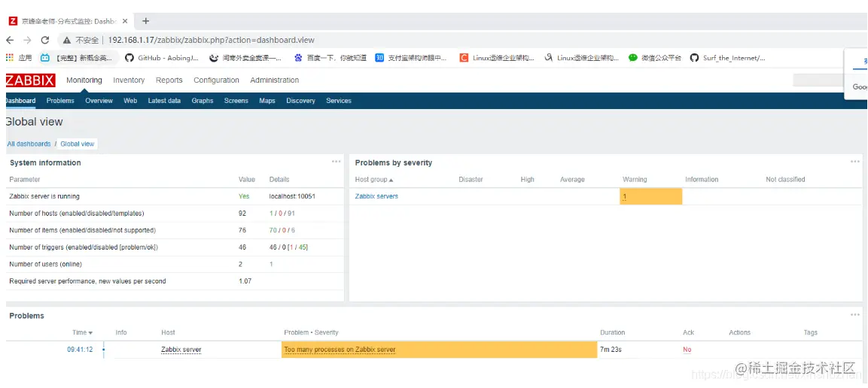
Task: Click the online users count 1
Action: 271,264
